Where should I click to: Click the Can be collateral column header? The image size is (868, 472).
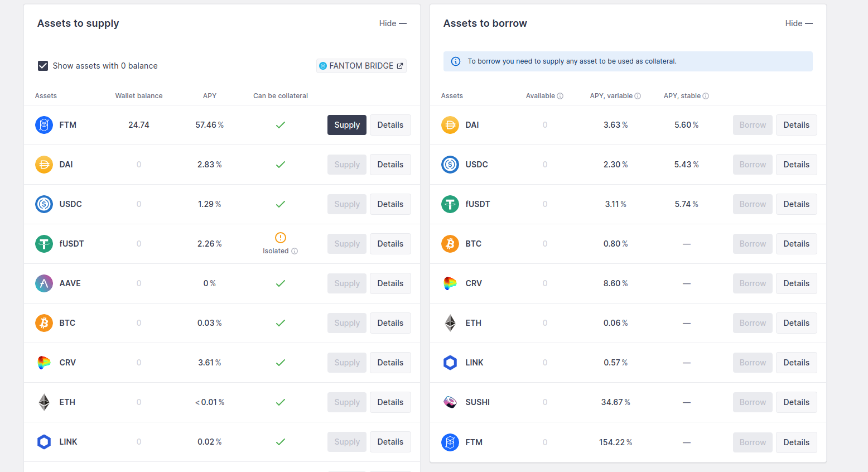281,96
